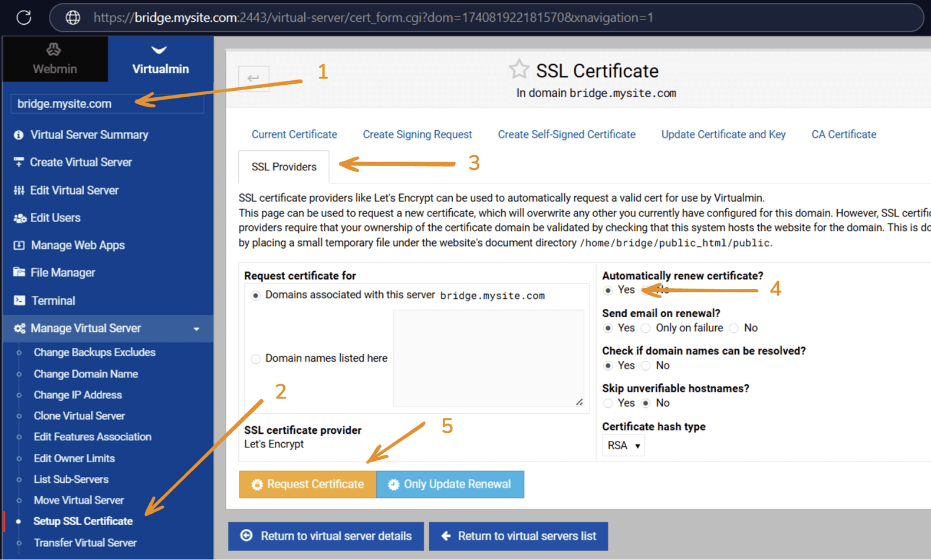This screenshot has height=560, width=931.
Task: Click Return to virtual servers list
Action: pos(518,536)
